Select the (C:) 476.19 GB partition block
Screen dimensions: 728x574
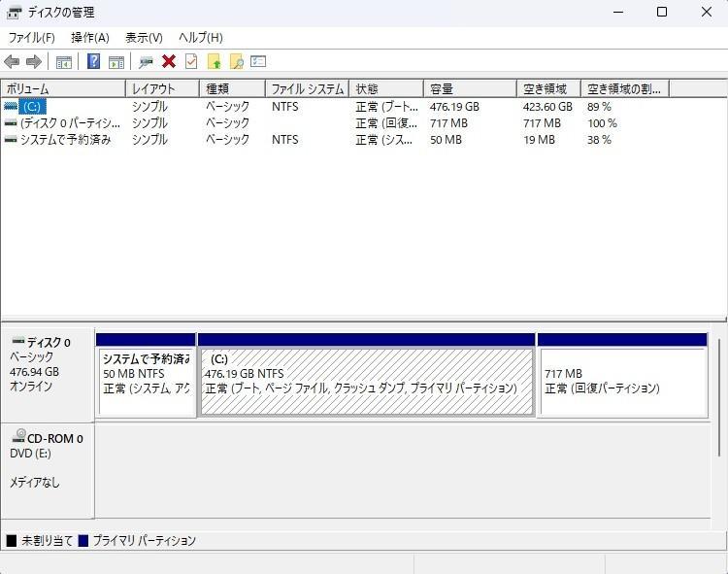(366, 375)
